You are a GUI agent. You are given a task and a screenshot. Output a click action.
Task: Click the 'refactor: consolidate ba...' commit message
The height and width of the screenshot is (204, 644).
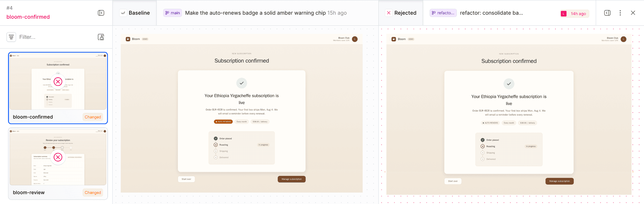pos(491,13)
